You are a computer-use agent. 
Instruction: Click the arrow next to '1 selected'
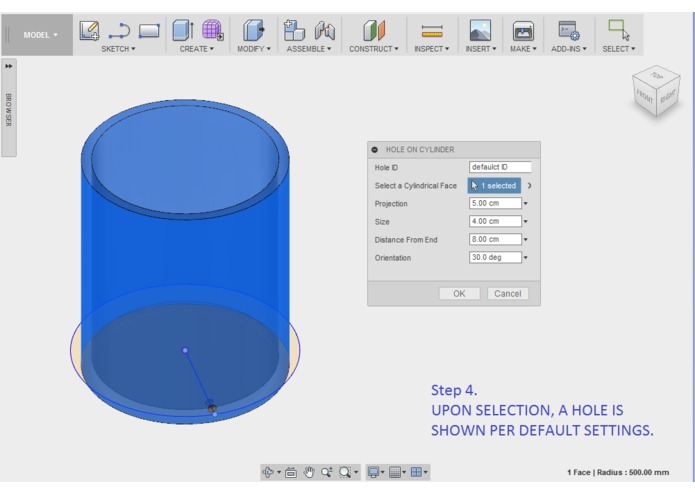[529, 186]
